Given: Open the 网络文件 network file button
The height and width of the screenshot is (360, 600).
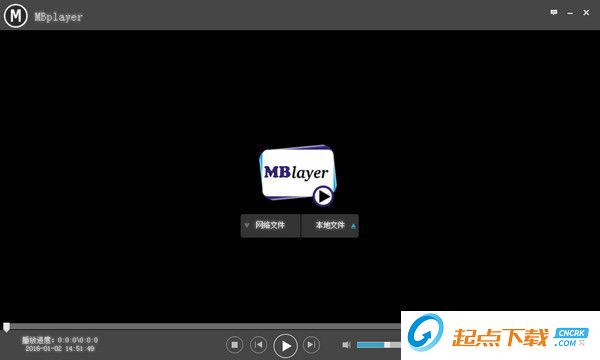Looking at the screenshot, I should pos(270,225).
